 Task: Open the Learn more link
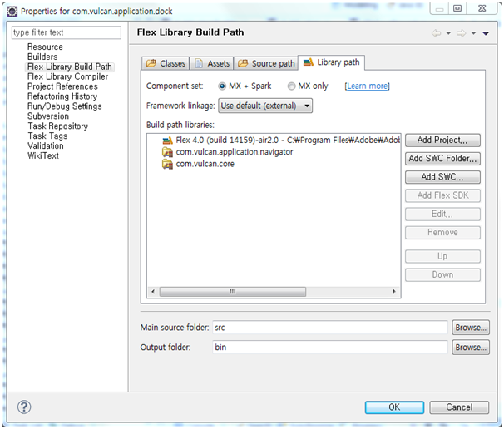click(x=367, y=86)
